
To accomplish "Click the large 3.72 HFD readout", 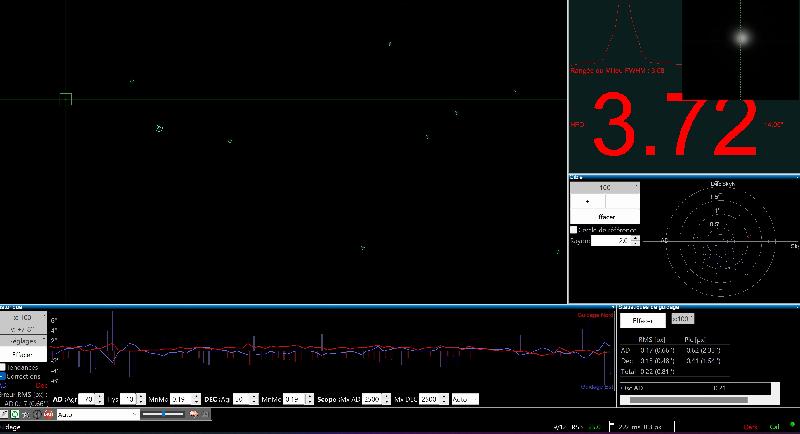I will coord(674,125).
